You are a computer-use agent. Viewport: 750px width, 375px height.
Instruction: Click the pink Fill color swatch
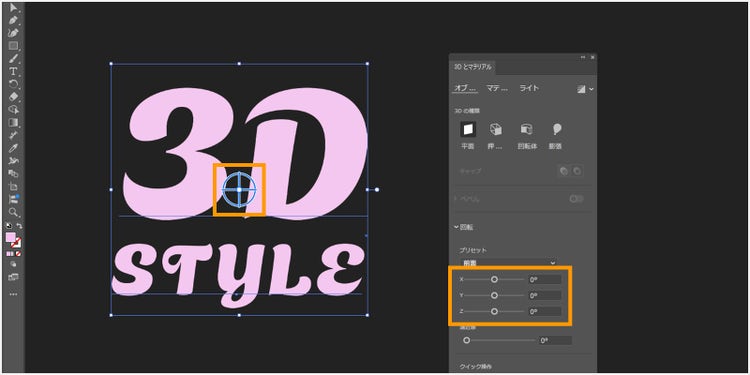point(11,238)
